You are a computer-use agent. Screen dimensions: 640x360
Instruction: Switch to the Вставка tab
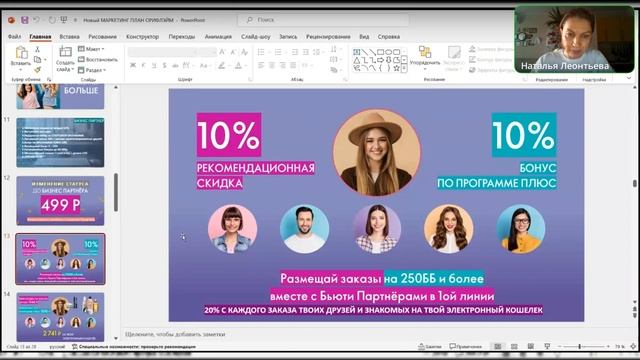tap(69, 37)
